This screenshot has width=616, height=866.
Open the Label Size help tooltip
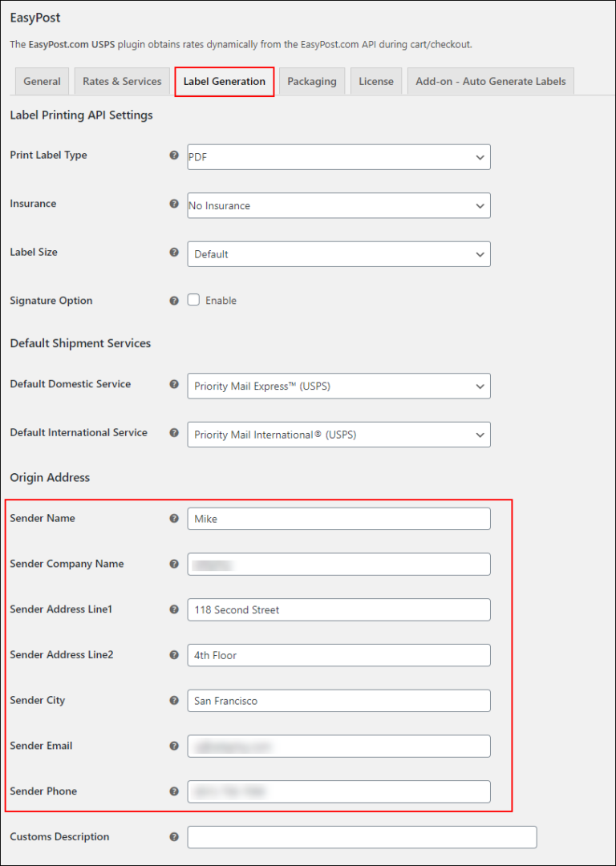174,253
